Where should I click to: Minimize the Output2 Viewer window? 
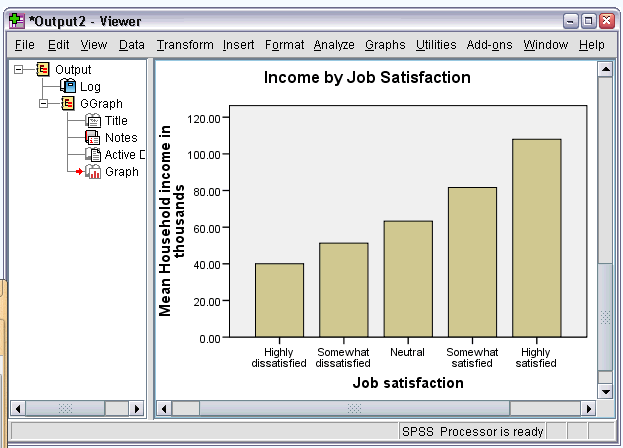coord(571,21)
